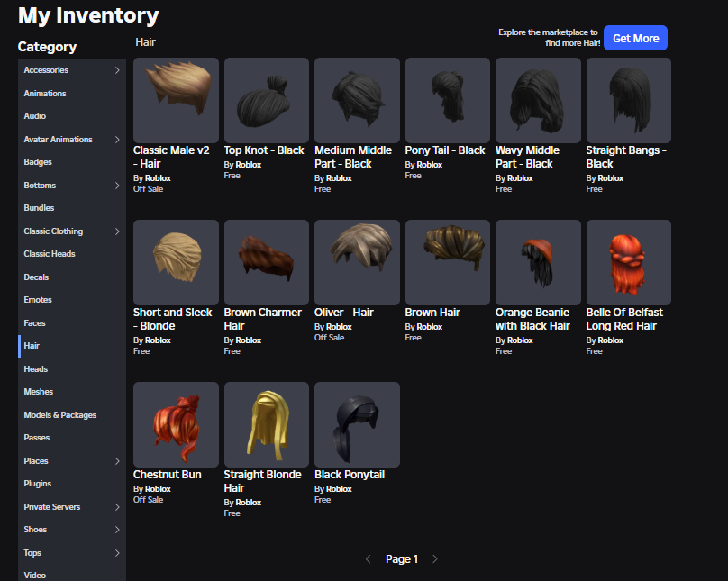
Task: Select the Faces category
Action: click(x=72, y=323)
